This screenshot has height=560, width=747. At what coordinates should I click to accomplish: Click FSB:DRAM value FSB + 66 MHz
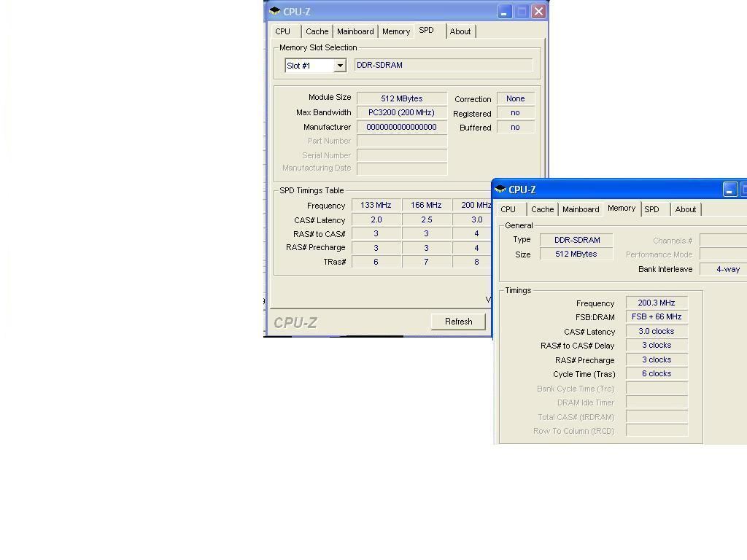click(657, 316)
